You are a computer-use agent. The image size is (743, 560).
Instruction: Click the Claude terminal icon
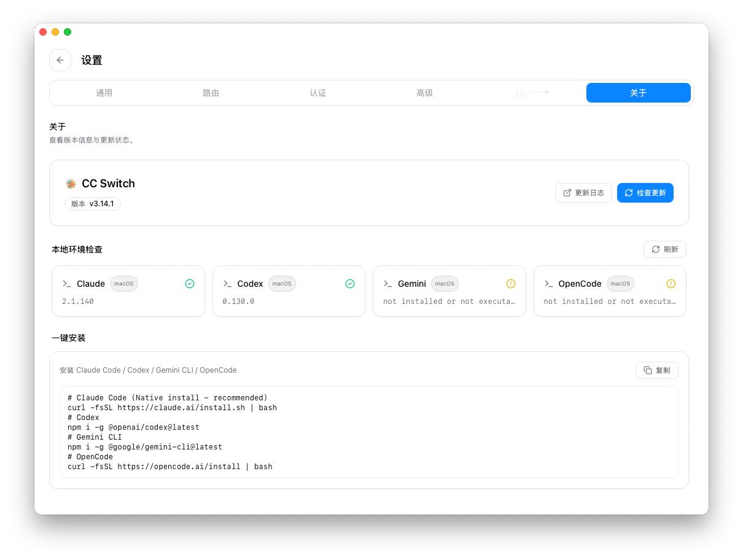click(x=67, y=284)
